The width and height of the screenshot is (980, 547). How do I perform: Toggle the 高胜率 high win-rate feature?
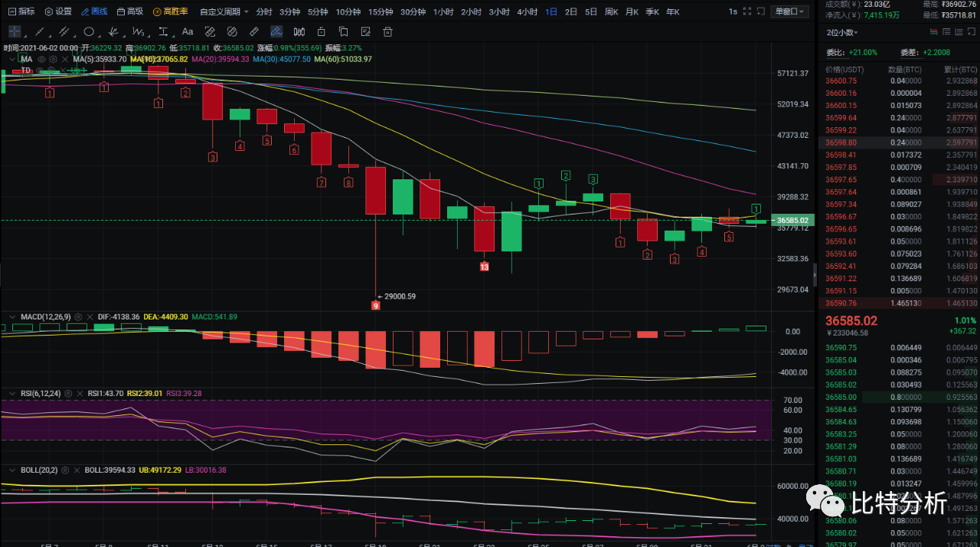click(x=170, y=11)
